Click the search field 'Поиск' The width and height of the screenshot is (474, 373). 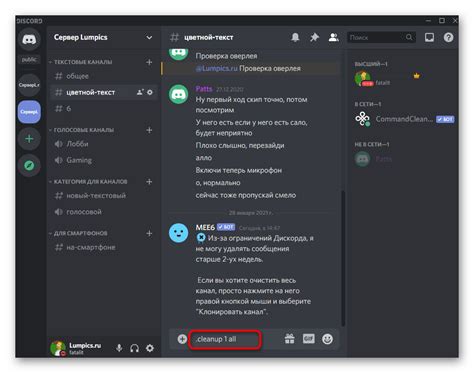pos(381,37)
